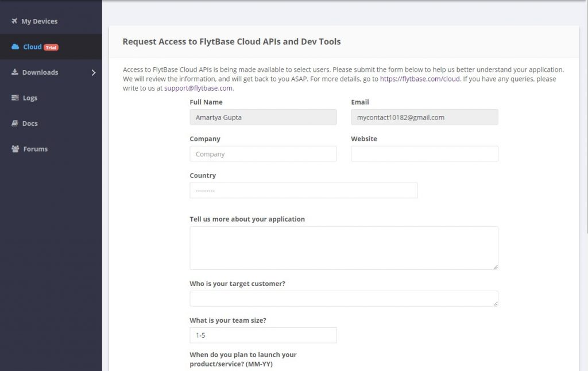Open the Docs menu item
Screen dimensions: 588x371
51,123
